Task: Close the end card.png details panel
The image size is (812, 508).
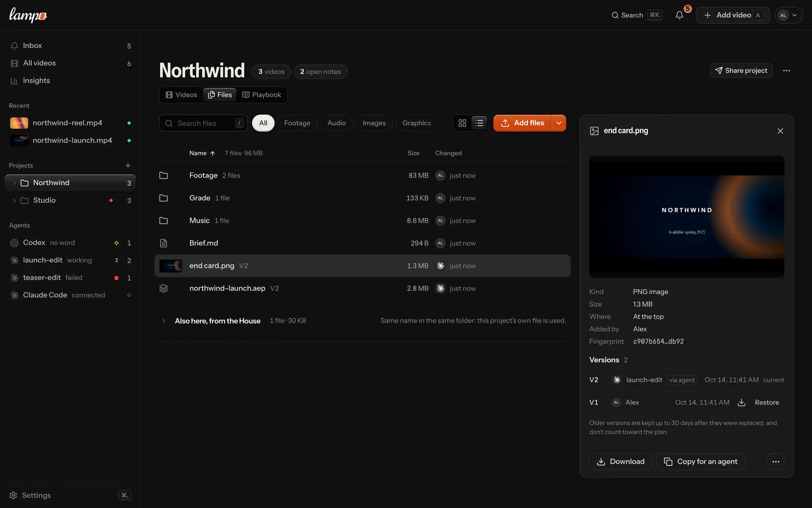Action: coord(780,131)
